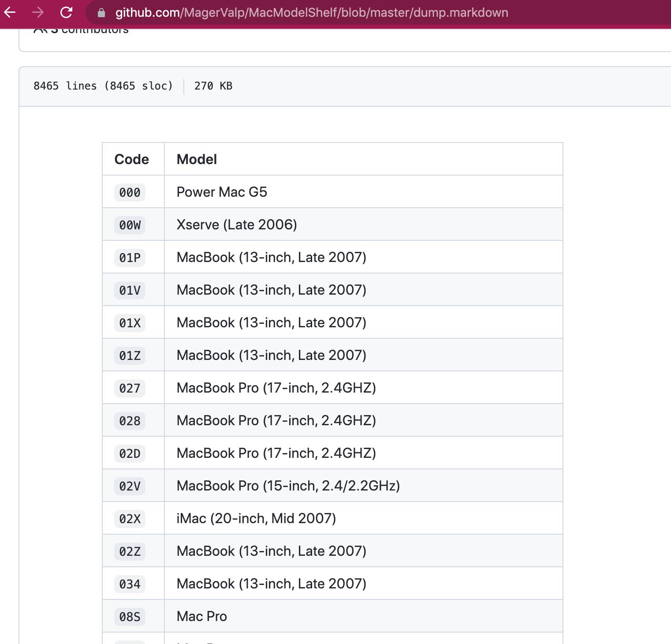Image resolution: width=671 pixels, height=644 pixels.
Task: Click code cell 08S
Action: tap(130, 617)
